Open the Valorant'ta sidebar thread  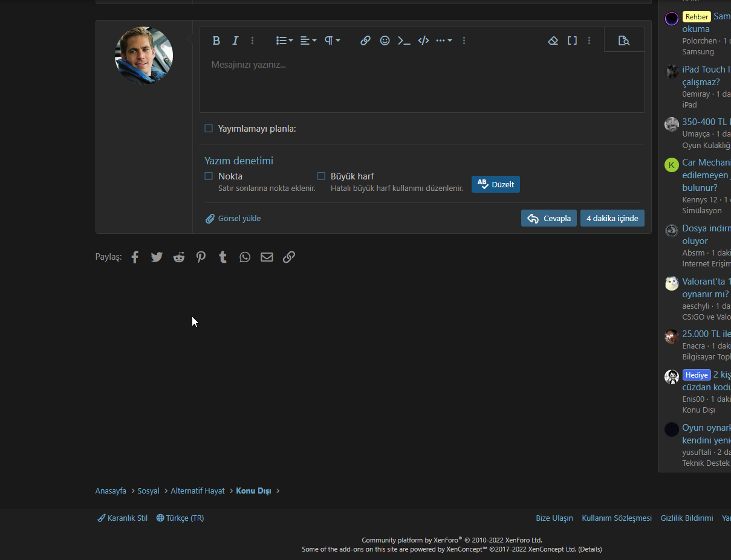point(706,288)
